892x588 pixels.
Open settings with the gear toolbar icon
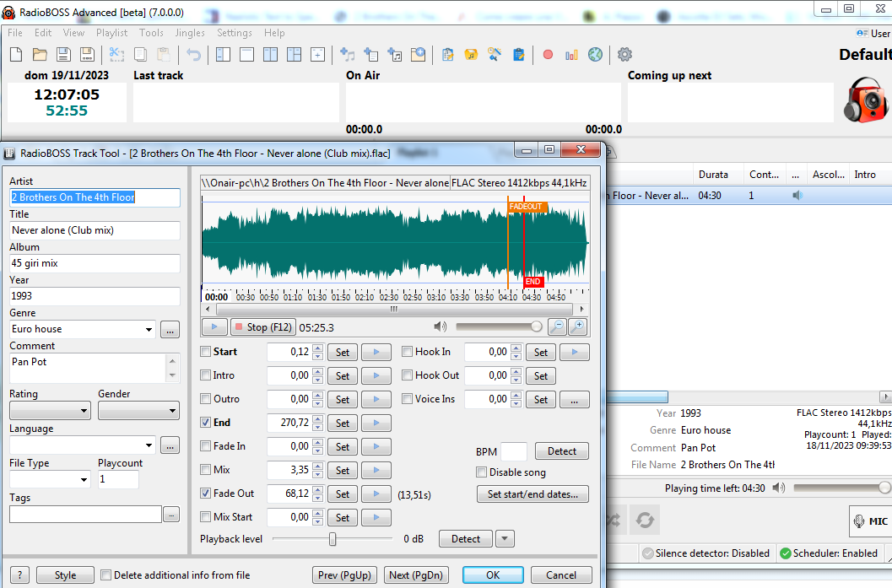pos(624,55)
